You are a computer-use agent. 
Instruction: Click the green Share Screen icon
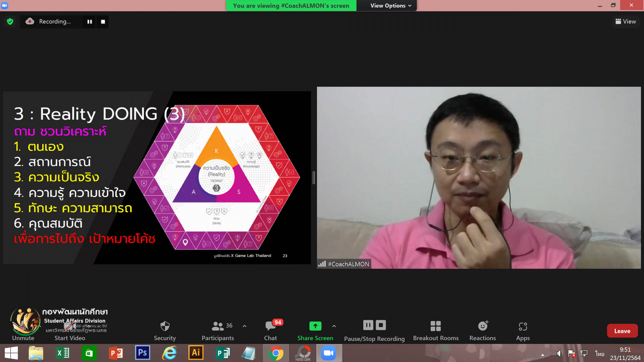tap(315, 326)
